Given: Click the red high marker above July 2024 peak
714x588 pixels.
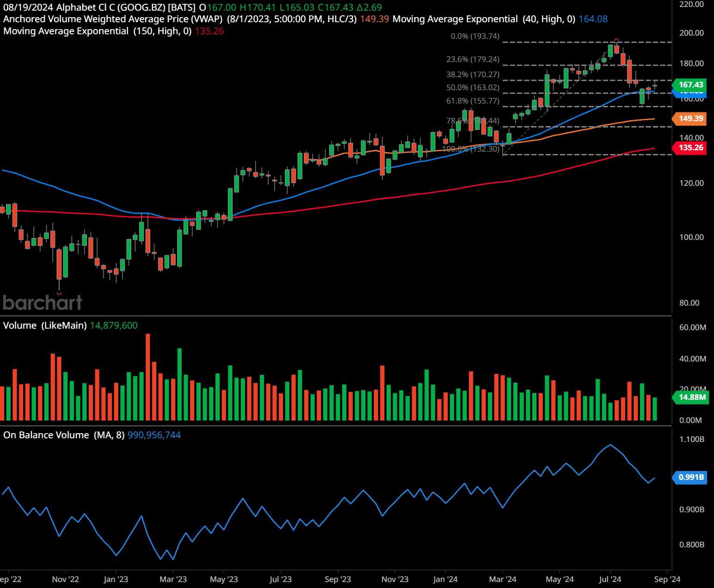Looking at the screenshot, I should coord(616,40).
